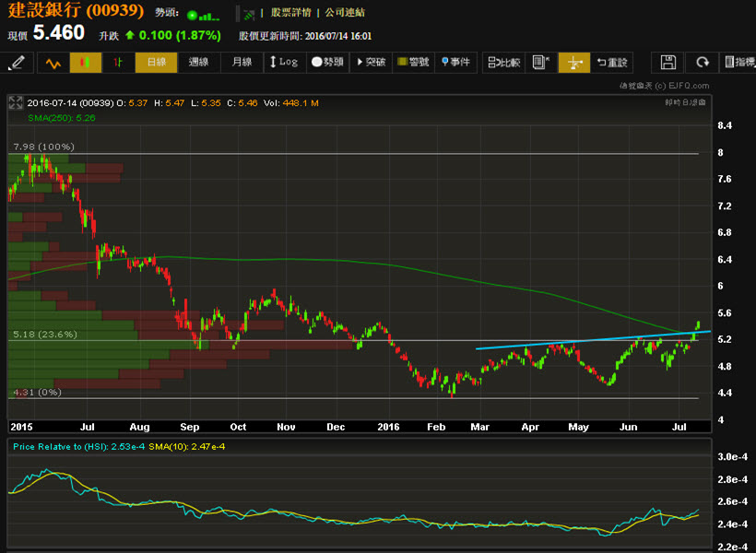Click the SMA(250): 5.26 label

click(61, 118)
